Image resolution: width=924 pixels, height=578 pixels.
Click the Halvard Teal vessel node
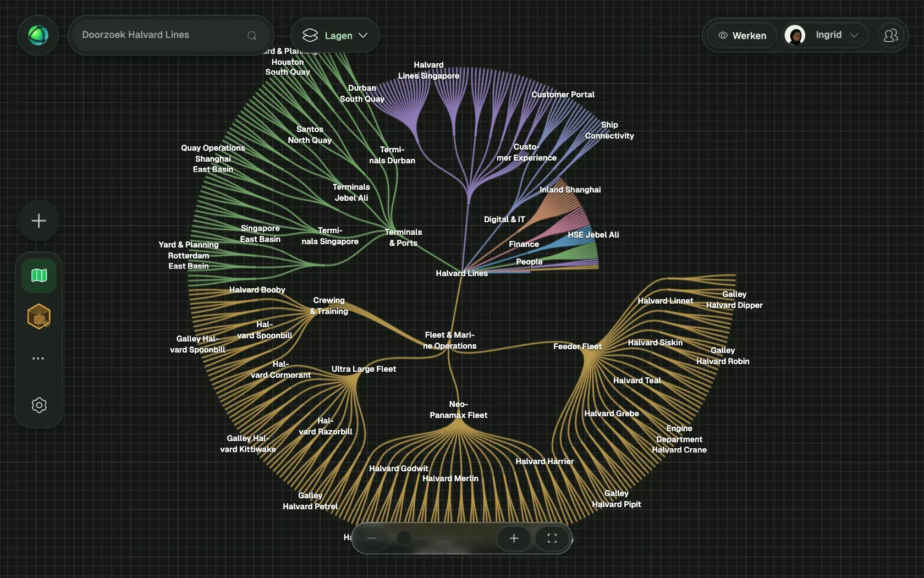point(637,381)
